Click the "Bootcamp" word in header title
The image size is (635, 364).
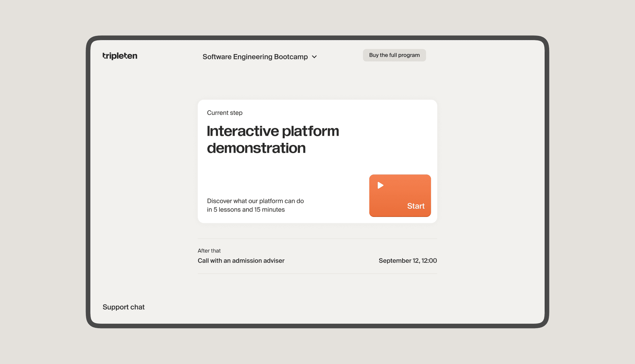click(x=291, y=57)
